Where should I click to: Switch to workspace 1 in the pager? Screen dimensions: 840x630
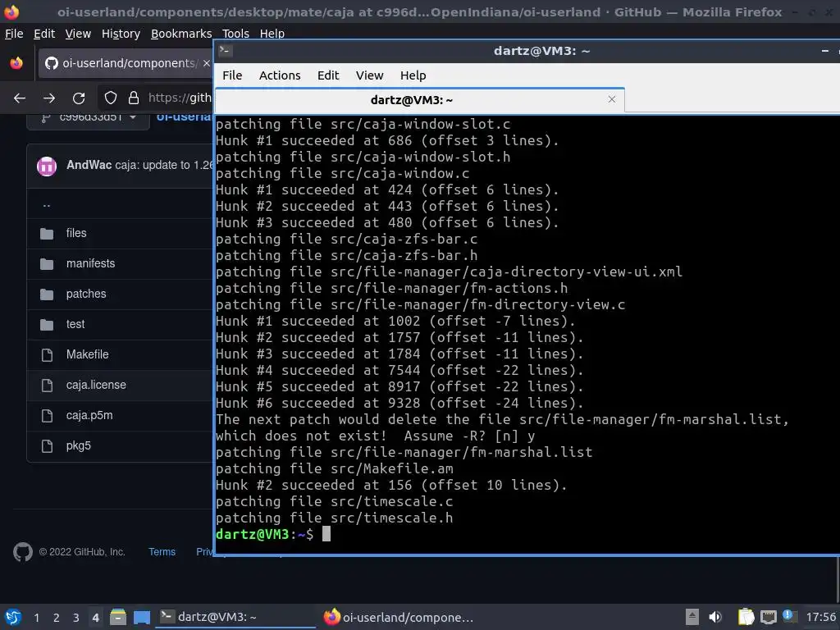(x=36, y=618)
